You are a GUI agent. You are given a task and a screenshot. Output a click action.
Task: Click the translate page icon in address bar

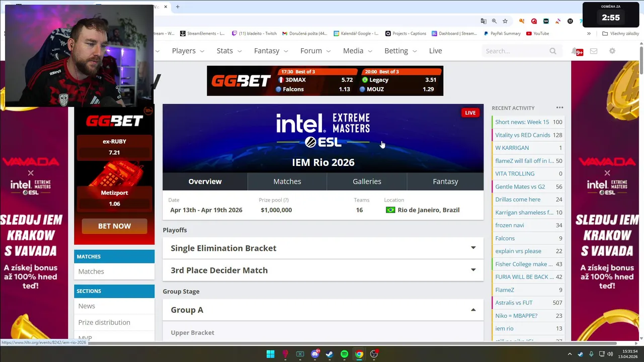click(x=484, y=21)
